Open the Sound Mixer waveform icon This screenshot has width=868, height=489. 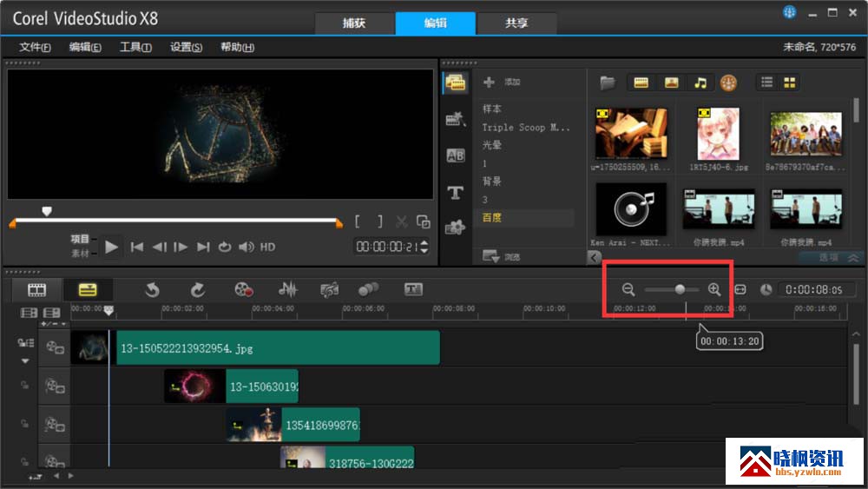(287, 290)
